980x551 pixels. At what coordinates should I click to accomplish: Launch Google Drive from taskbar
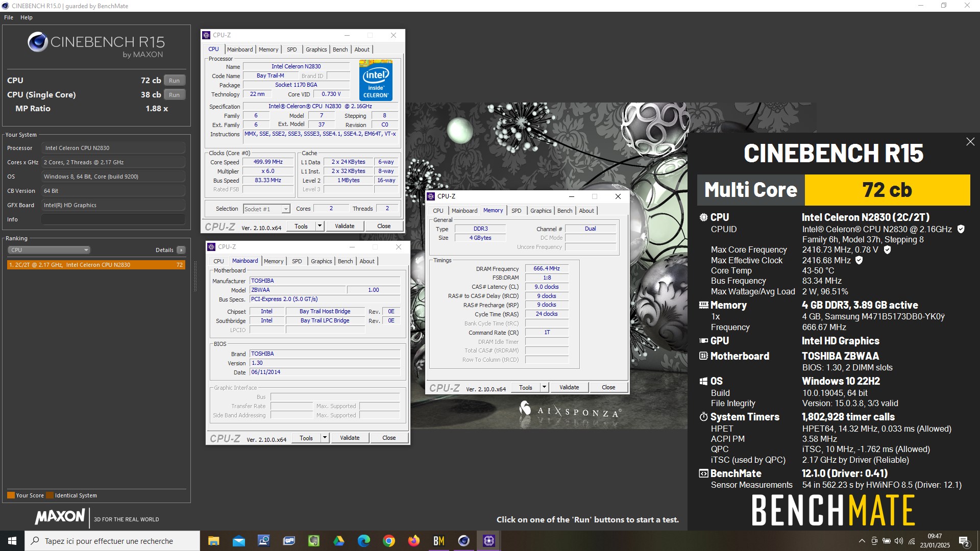[338, 541]
